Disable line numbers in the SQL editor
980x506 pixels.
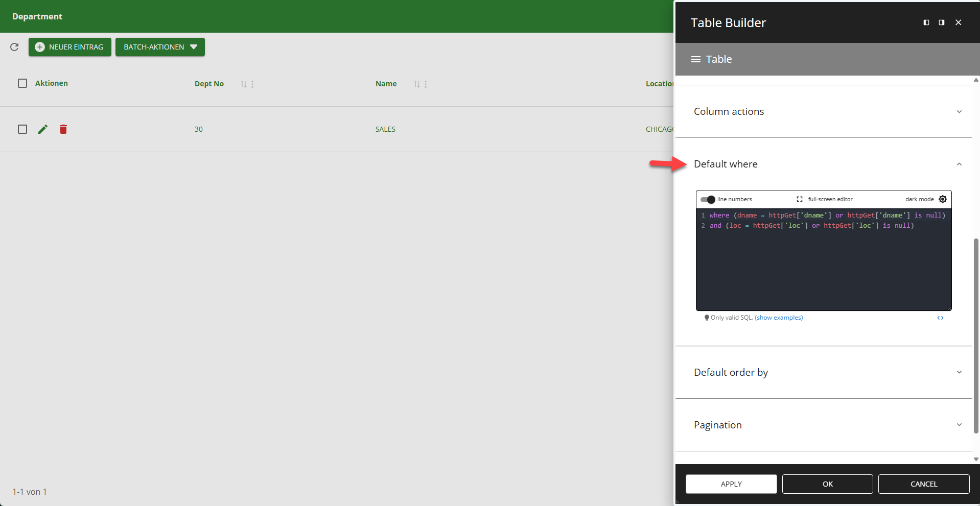click(708, 199)
